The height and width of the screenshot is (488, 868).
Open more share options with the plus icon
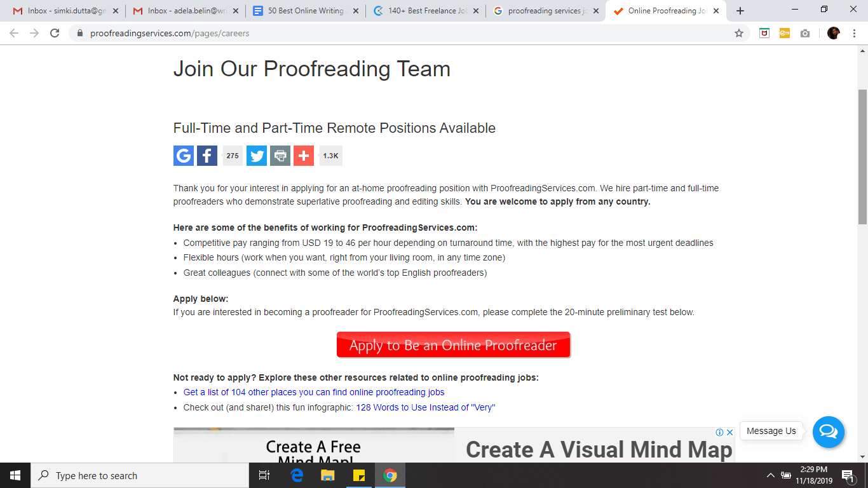(x=304, y=156)
